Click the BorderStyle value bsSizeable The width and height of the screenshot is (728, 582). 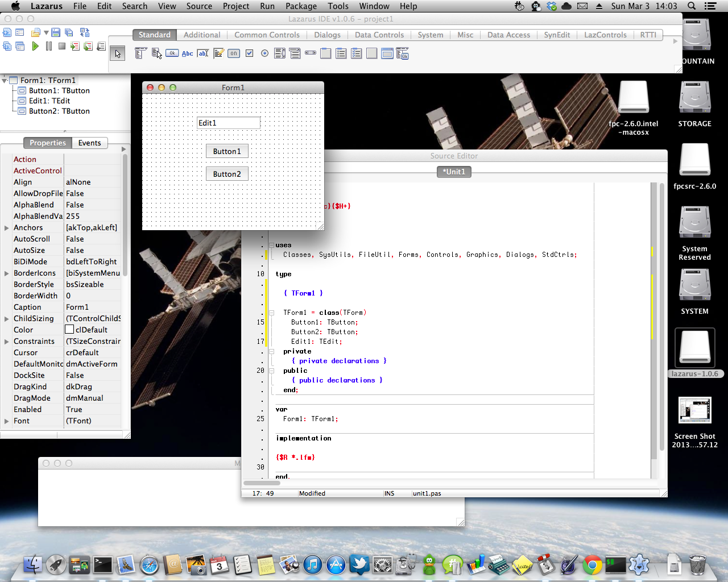pos(92,284)
